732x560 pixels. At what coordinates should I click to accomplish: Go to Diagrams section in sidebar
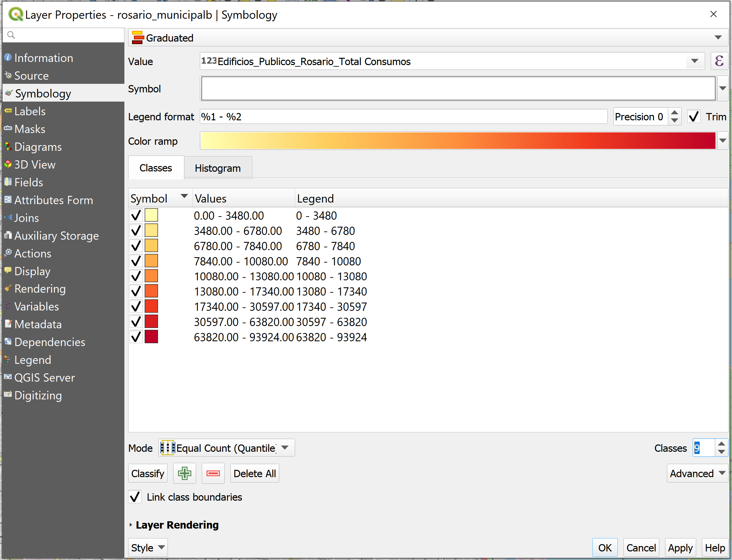point(38,147)
